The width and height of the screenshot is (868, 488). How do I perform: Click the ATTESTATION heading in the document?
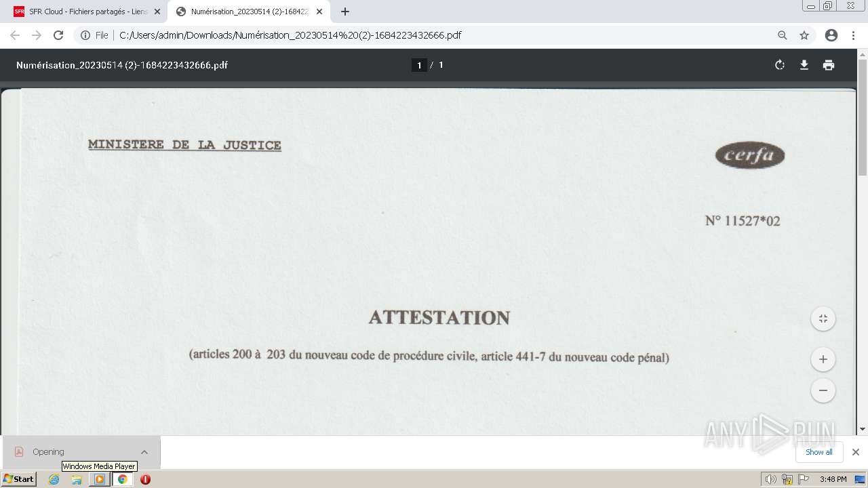point(439,318)
